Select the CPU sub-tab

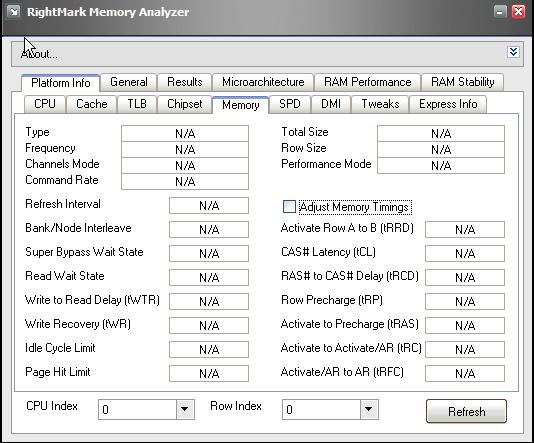click(x=45, y=104)
